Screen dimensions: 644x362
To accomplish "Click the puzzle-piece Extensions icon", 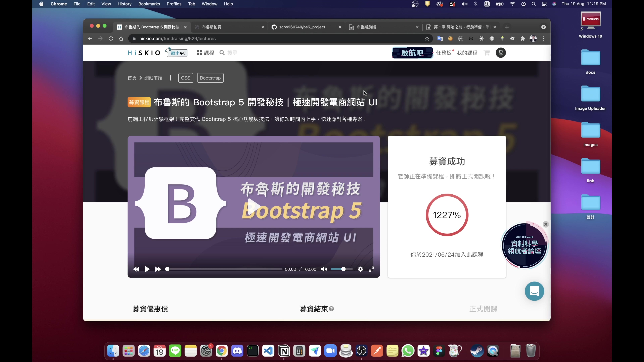I will tap(523, 39).
